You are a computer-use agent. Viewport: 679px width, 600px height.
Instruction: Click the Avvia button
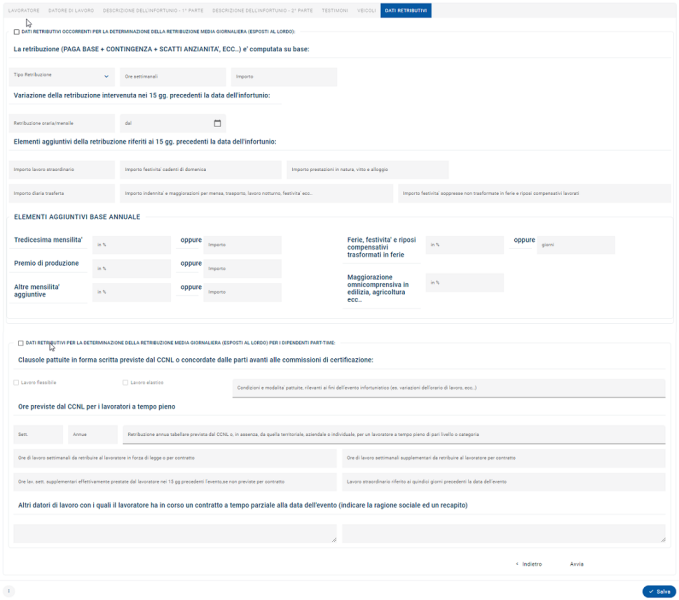click(576, 564)
